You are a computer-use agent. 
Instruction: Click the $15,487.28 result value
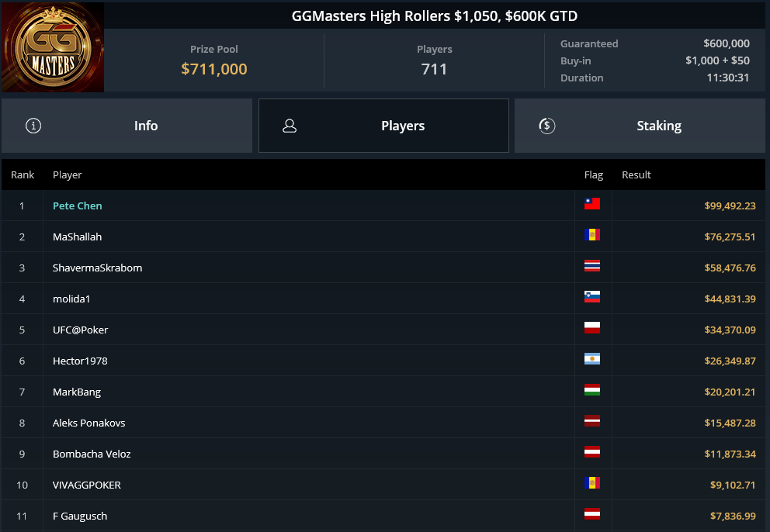[730, 423]
